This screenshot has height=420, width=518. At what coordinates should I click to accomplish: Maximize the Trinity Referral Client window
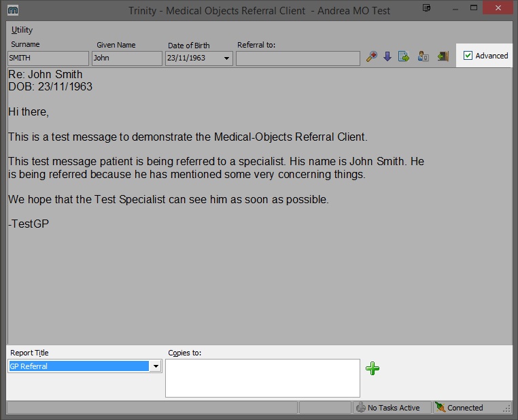coord(474,8)
